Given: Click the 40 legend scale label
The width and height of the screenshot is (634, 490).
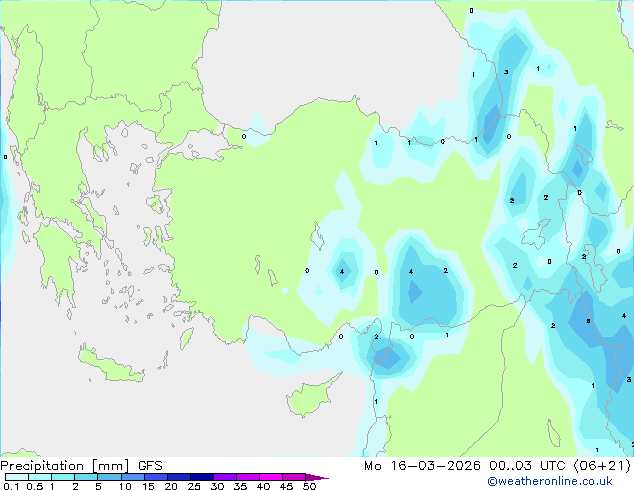Looking at the screenshot, I should coord(263,486).
